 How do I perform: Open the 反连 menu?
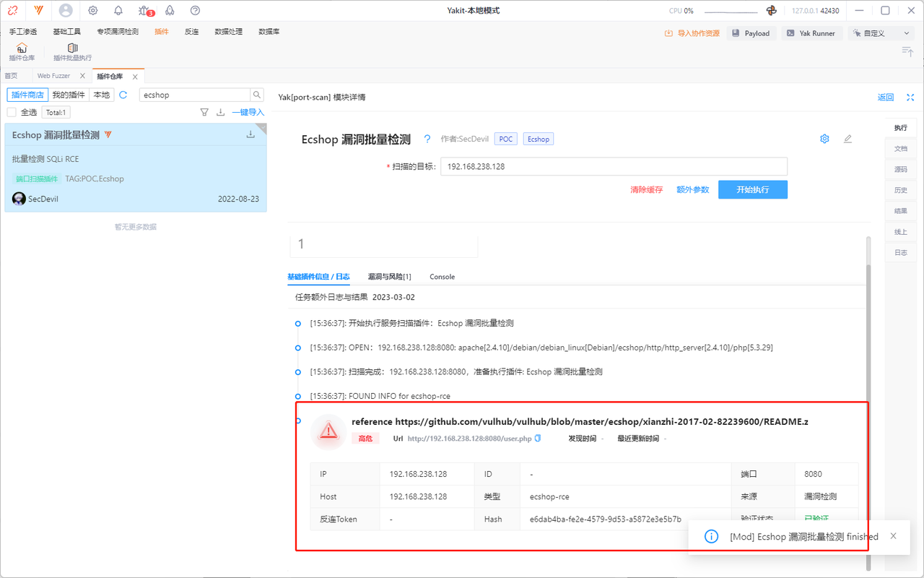191,32
